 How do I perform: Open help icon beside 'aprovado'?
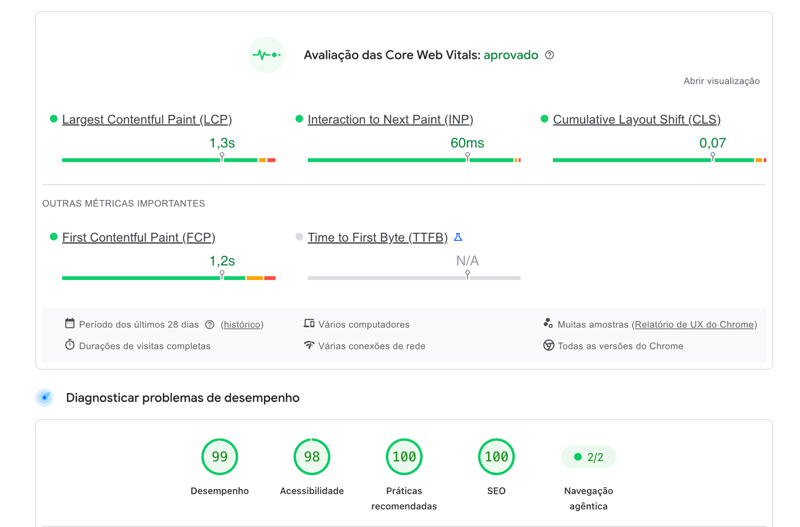(x=549, y=55)
